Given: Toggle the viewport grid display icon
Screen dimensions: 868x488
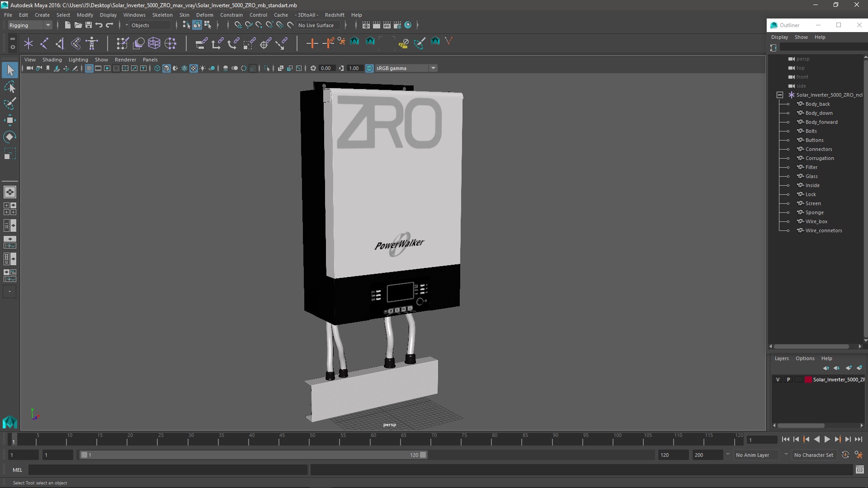Looking at the screenshot, I should pyautogui.click(x=89, y=68).
